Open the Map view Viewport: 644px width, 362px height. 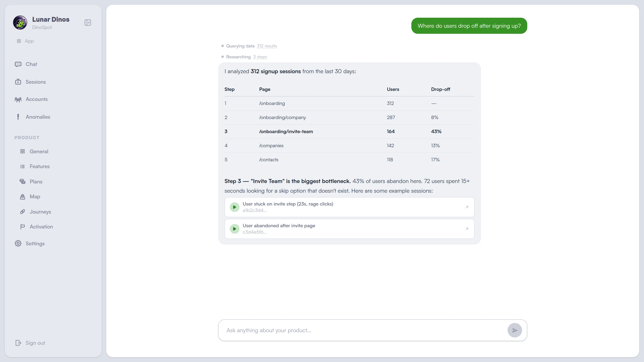35,196
